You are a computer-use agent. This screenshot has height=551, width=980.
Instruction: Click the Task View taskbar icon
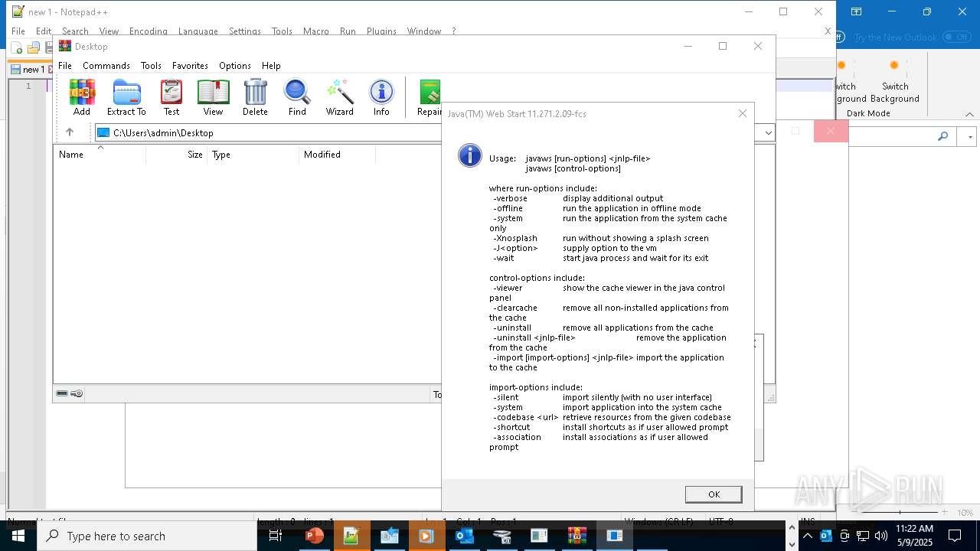tap(276, 536)
